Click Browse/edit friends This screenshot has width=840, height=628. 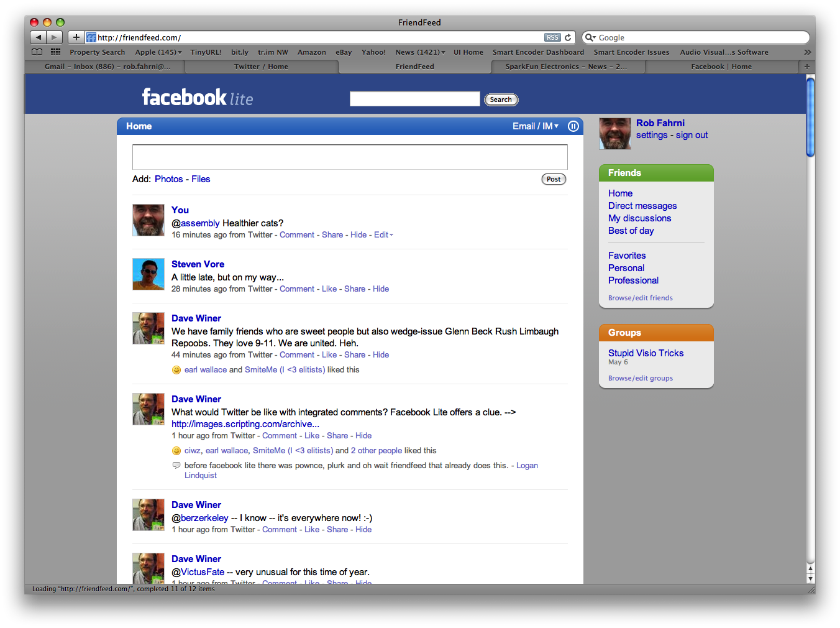tap(640, 298)
